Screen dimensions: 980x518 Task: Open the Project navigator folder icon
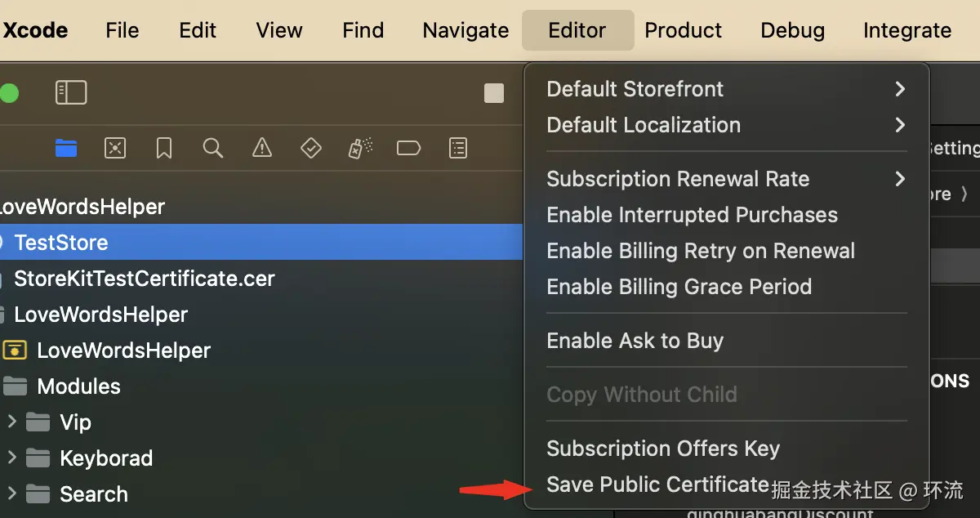click(x=66, y=148)
